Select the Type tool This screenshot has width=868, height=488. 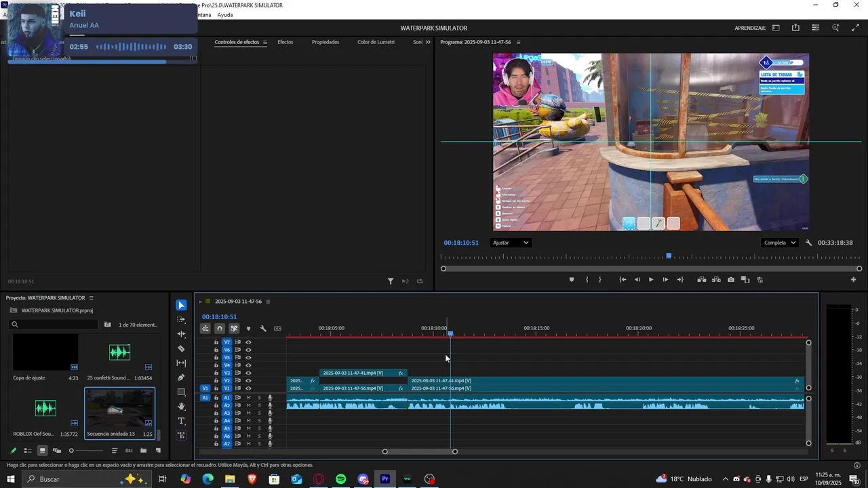181,421
